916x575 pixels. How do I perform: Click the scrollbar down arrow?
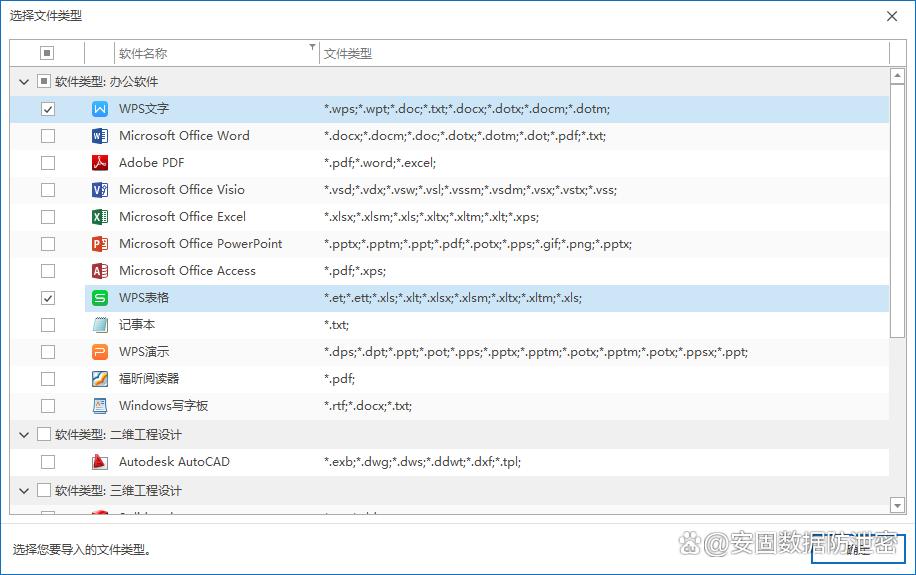click(x=898, y=507)
